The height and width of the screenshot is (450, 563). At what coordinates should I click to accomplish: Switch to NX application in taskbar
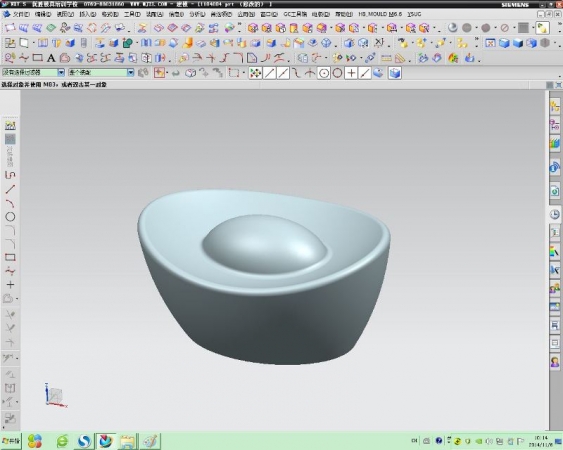[106, 441]
